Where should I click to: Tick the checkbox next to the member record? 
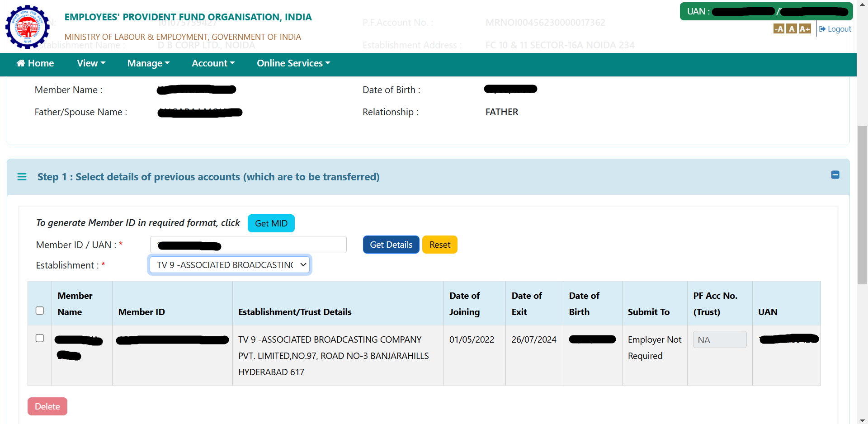(x=39, y=338)
